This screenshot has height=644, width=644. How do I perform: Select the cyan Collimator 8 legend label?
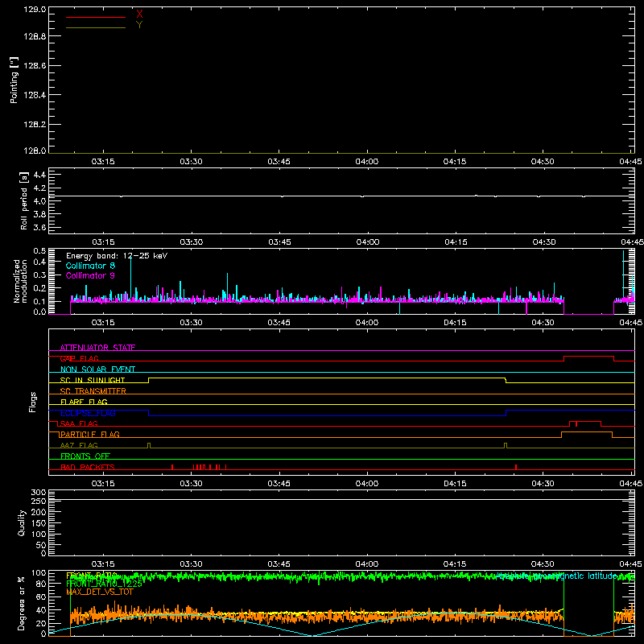point(90,266)
